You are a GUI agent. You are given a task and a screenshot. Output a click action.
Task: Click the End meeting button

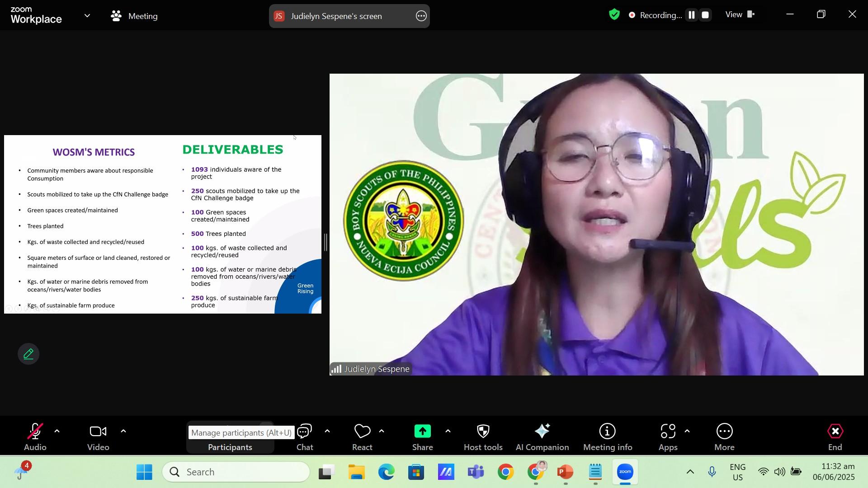coord(835,437)
